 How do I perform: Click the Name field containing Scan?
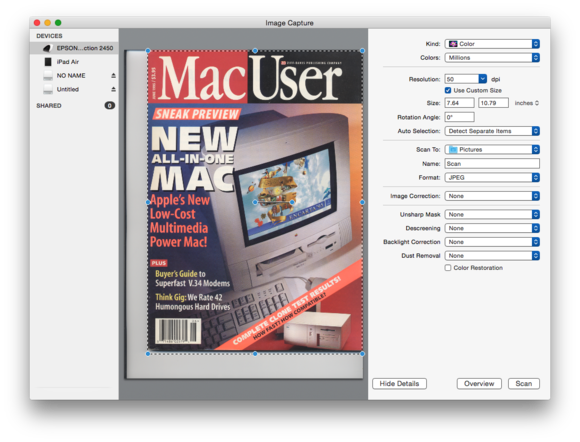click(492, 163)
